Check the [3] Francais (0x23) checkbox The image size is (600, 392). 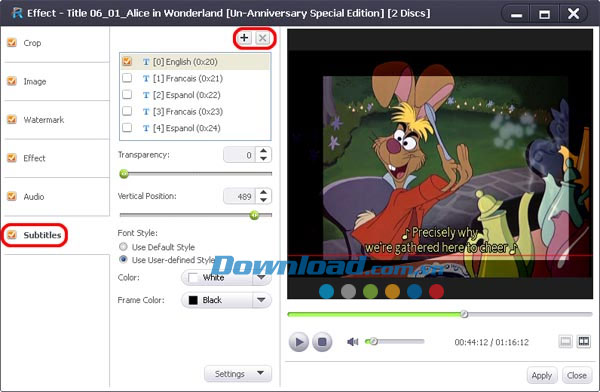(x=127, y=111)
